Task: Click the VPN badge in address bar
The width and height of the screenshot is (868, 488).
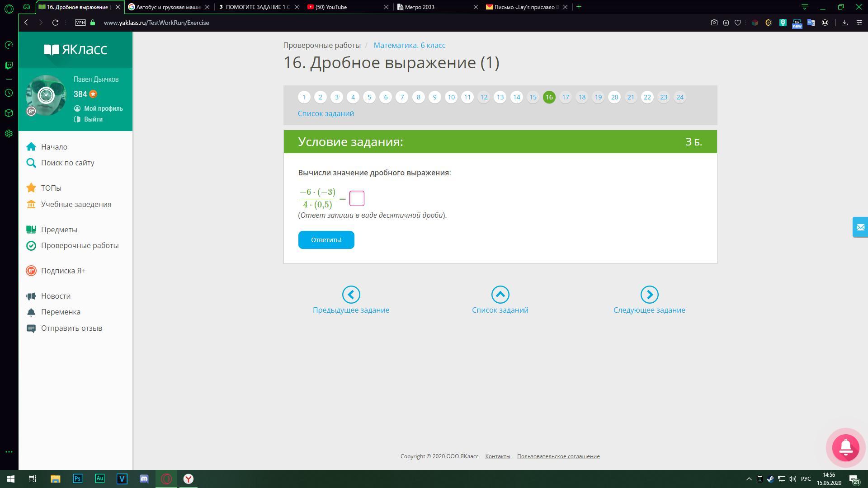Action: tap(80, 23)
